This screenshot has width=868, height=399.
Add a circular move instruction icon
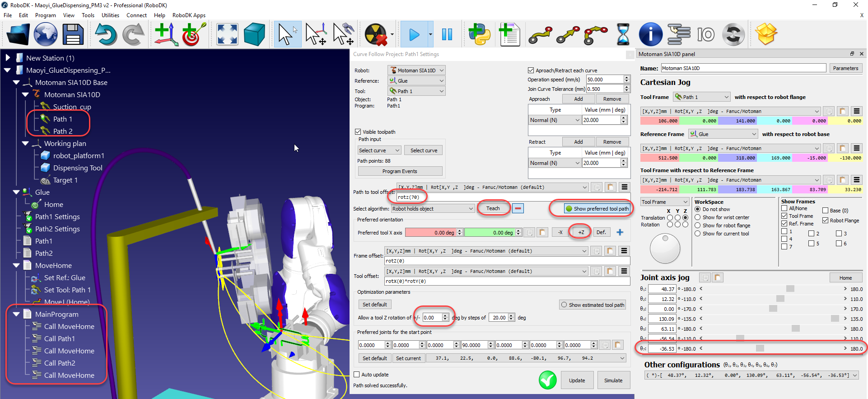tap(596, 35)
